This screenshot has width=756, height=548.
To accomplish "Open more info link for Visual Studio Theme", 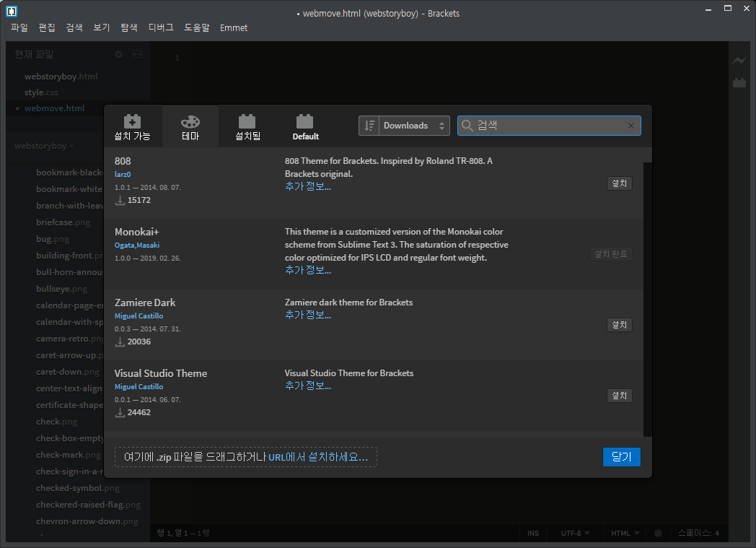I will point(307,386).
